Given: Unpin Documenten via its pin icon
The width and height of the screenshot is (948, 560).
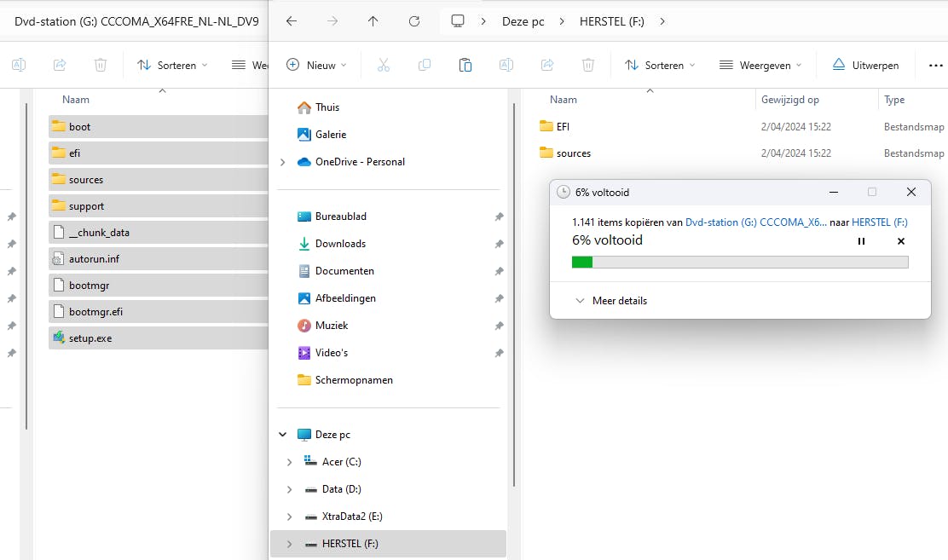Looking at the screenshot, I should [x=499, y=271].
